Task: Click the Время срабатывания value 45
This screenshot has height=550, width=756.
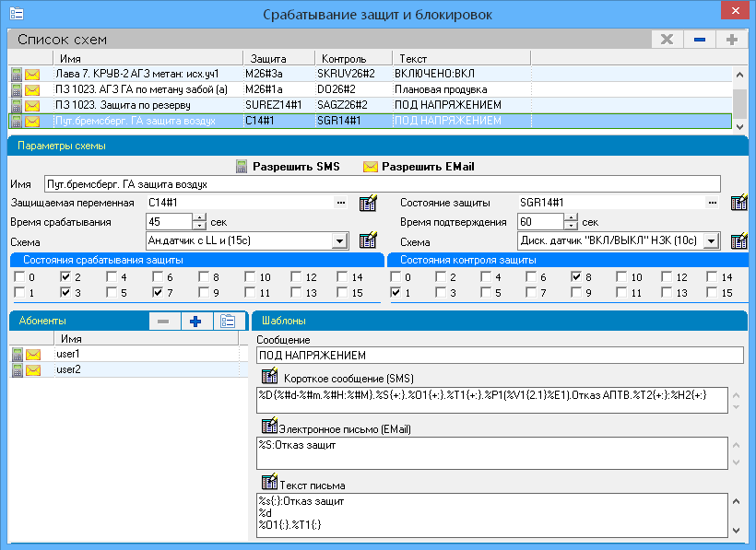Action: click(x=170, y=222)
